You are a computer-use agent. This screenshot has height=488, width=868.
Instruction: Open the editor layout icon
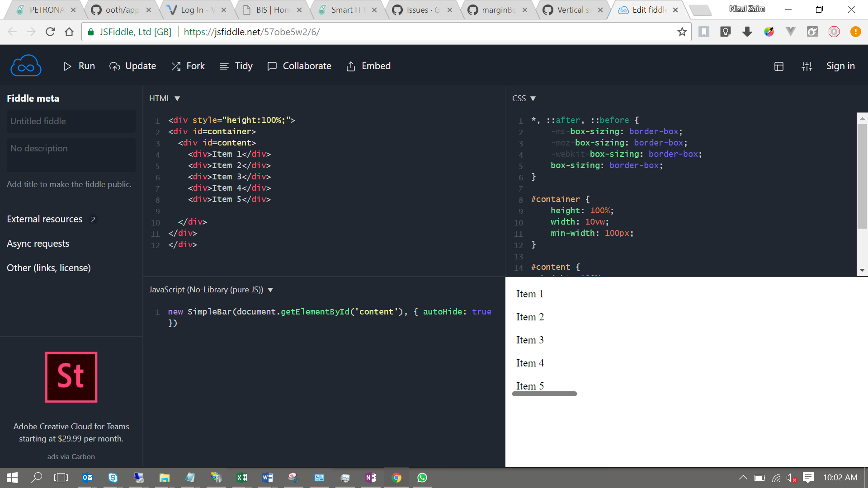[779, 66]
